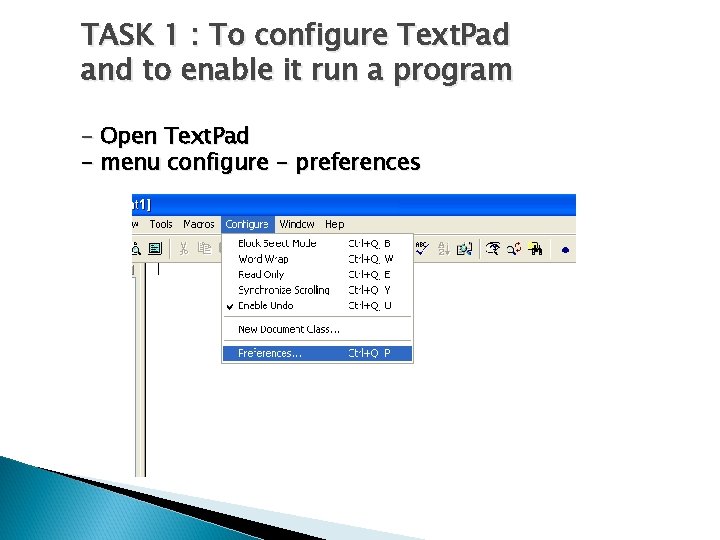Select Preferences... in the Configure menu
This screenshot has width=720, height=540.
(317, 353)
